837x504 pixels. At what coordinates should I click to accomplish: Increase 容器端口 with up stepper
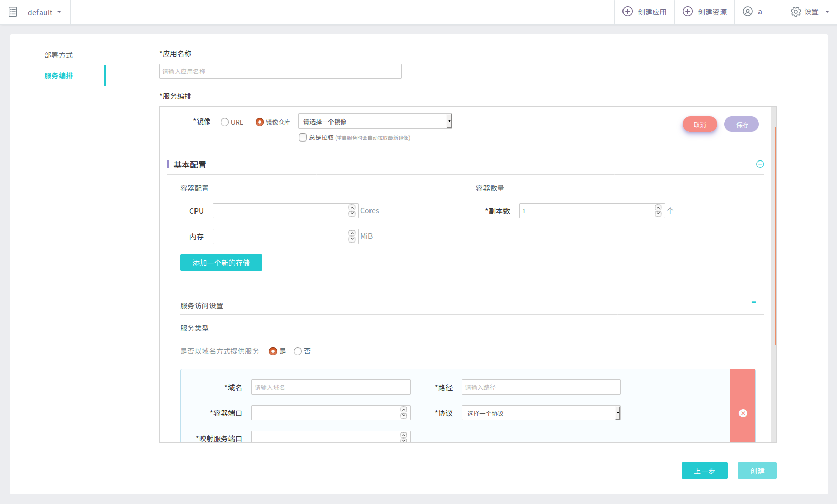pos(404,410)
